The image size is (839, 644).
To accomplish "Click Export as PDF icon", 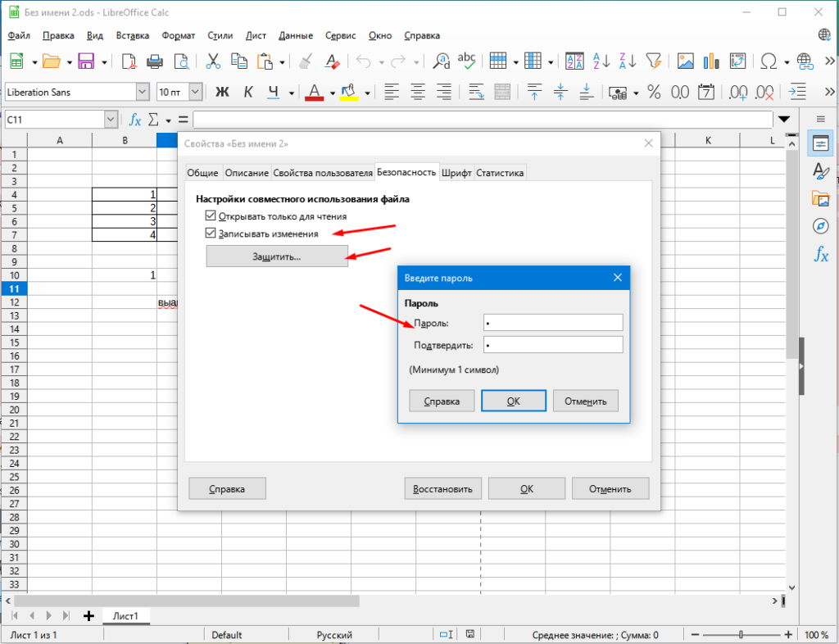I will coord(129,61).
